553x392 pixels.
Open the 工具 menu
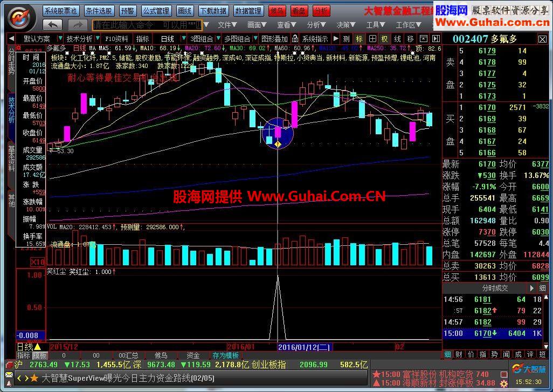tap(376, 25)
